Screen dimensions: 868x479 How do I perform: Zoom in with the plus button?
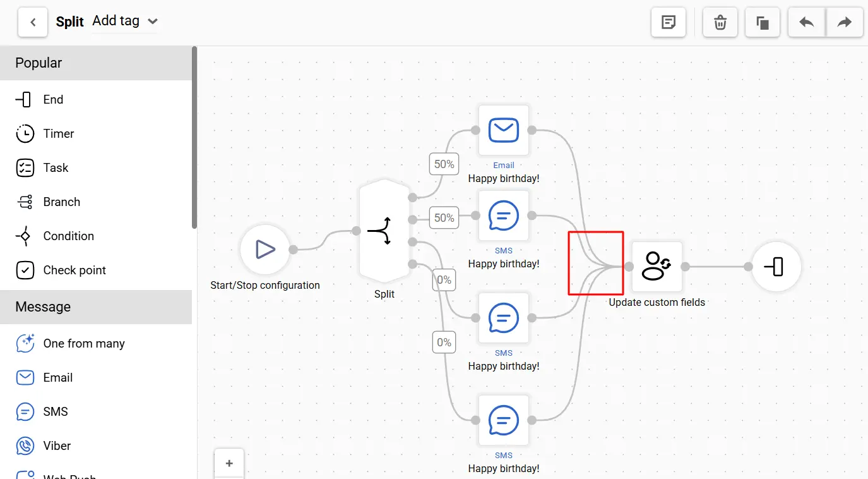229,463
